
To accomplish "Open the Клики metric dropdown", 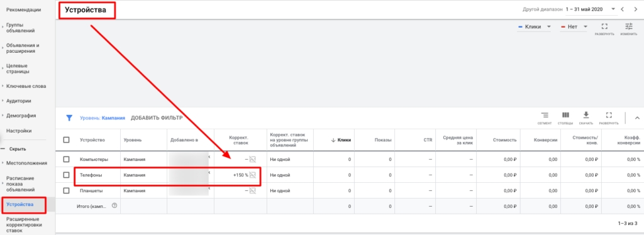I will (534, 26).
